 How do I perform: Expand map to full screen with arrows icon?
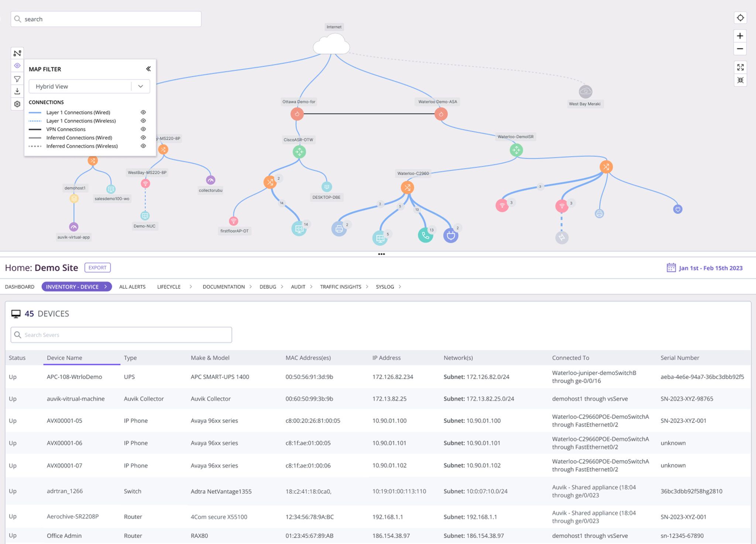tap(740, 67)
